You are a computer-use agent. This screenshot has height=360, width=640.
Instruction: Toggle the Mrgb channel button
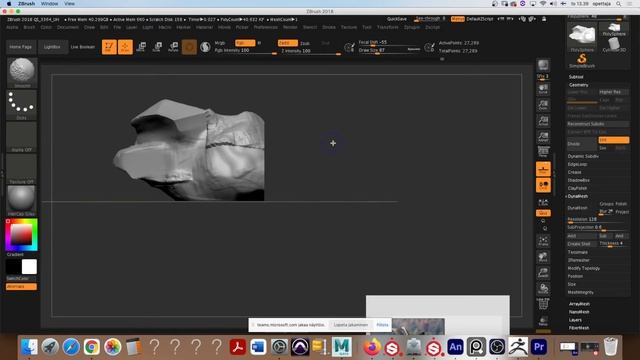pos(220,43)
